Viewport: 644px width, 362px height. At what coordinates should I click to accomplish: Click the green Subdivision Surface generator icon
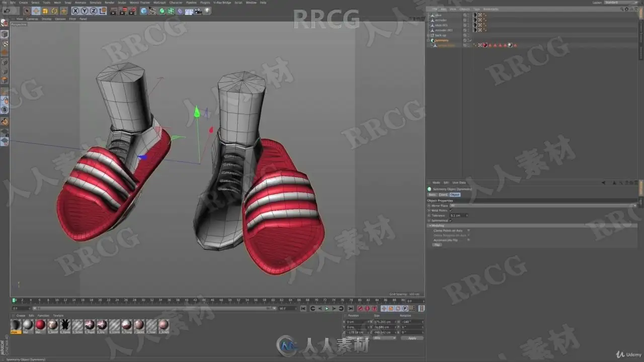(x=162, y=11)
